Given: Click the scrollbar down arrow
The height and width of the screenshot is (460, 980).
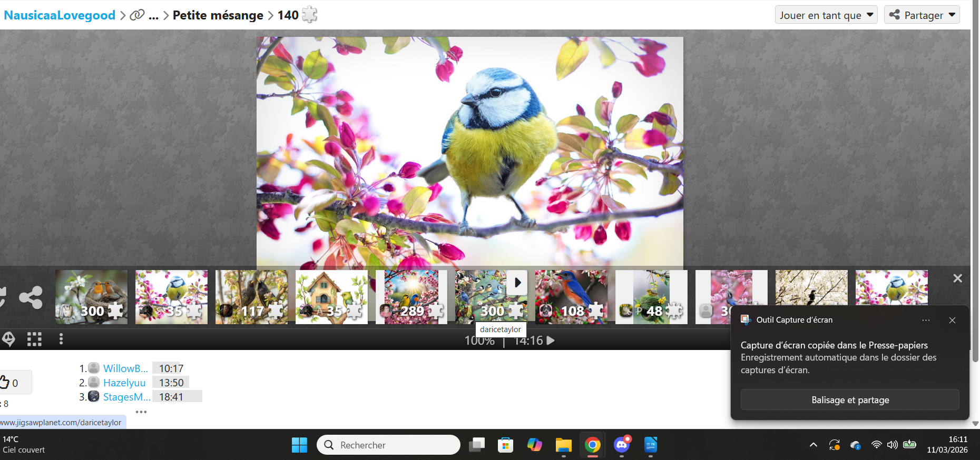Looking at the screenshot, I should pos(975,424).
